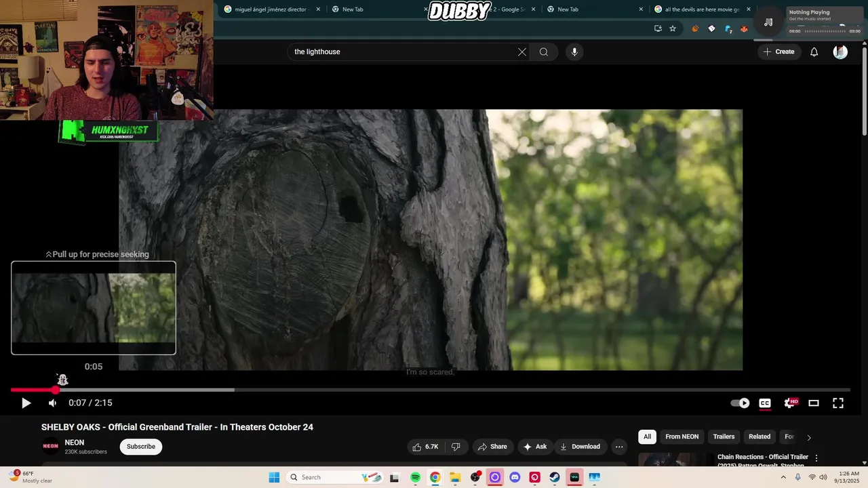Select the All filter chip

click(x=647, y=436)
